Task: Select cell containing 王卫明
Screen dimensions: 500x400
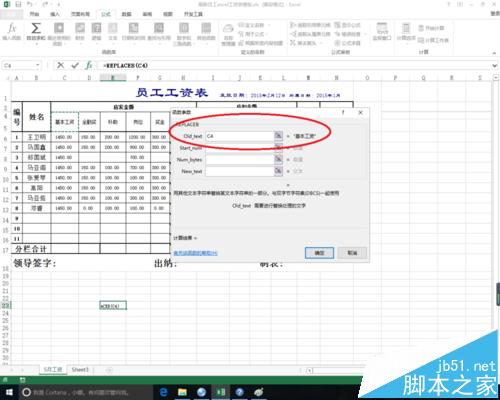Action: pos(37,137)
